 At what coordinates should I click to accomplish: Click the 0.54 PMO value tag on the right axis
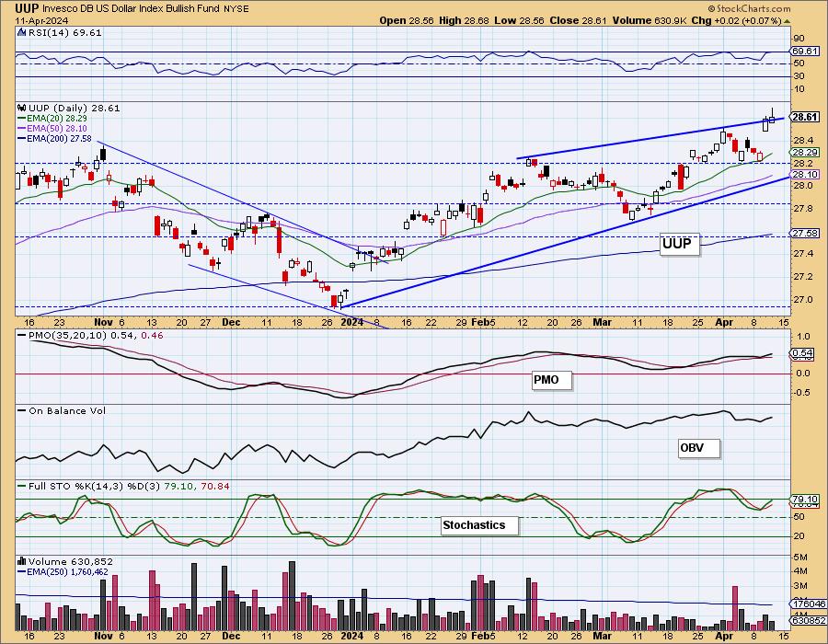(x=803, y=353)
